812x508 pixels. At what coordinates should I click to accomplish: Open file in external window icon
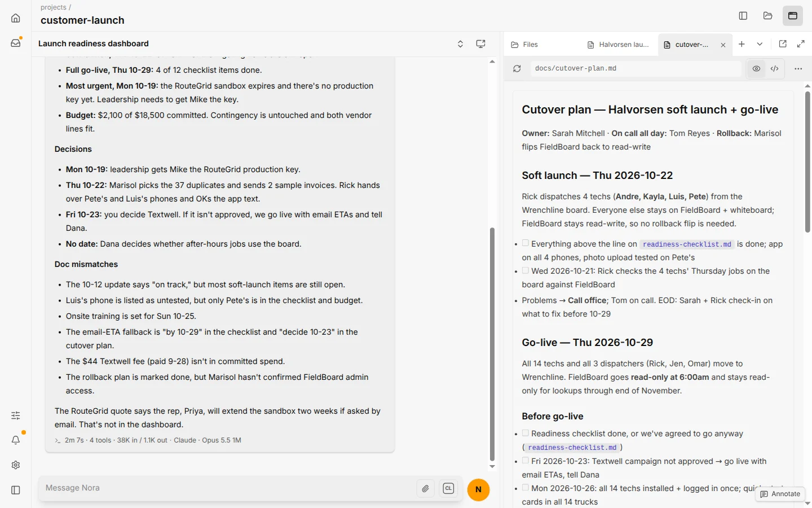(783, 44)
